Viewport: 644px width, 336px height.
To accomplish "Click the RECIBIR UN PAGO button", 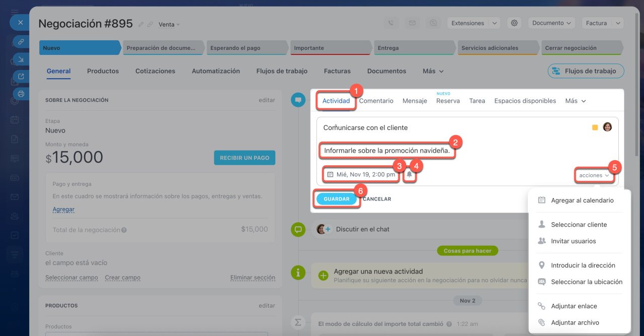I will click(244, 158).
